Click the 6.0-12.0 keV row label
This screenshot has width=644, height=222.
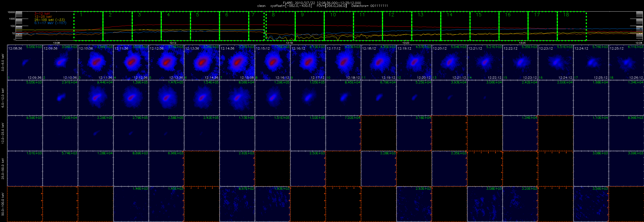(x=3, y=98)
